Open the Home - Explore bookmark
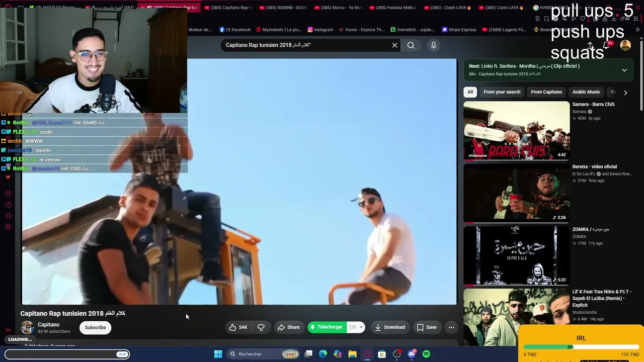644x362 pixels. coord(362,30)
